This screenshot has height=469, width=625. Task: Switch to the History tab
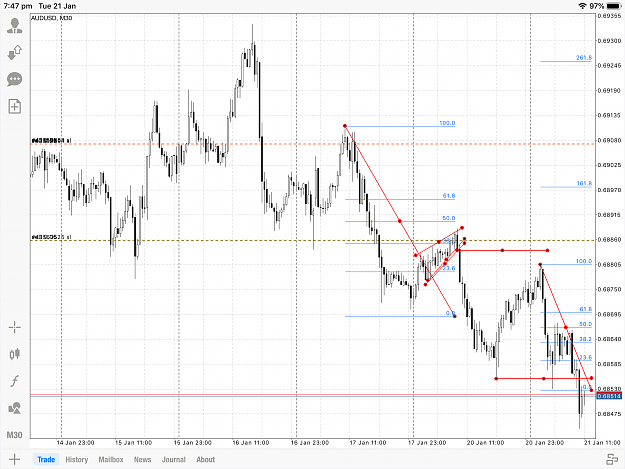(77, 459)
